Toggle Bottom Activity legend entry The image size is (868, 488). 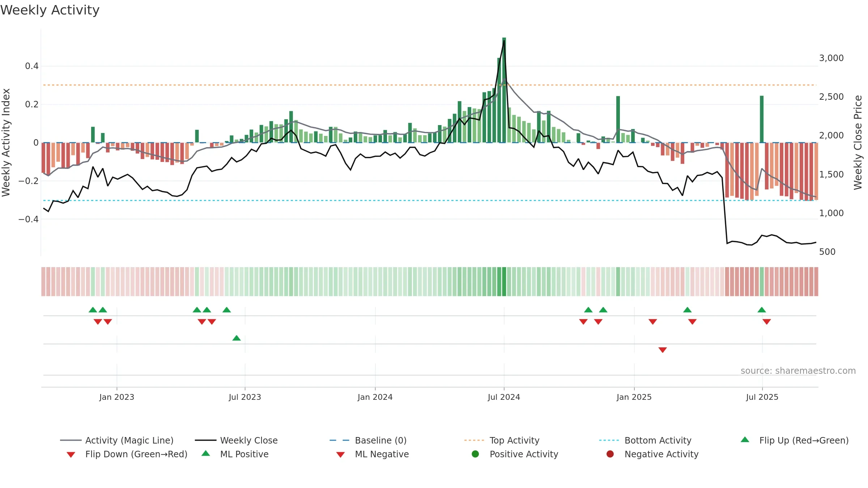[x=645, y=440]
